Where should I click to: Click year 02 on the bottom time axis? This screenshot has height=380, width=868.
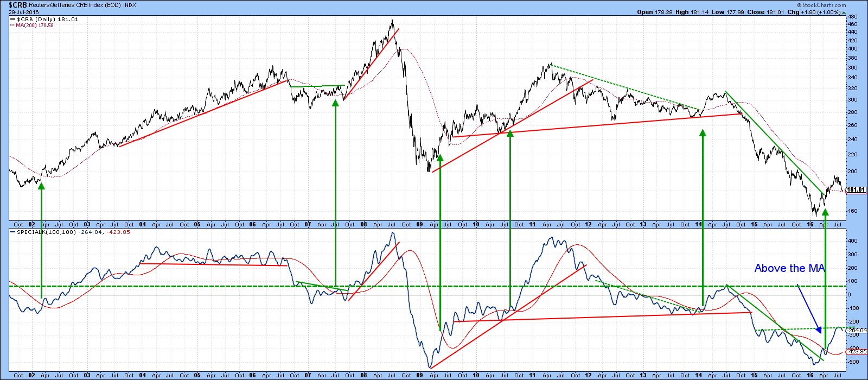pos(32,375)
